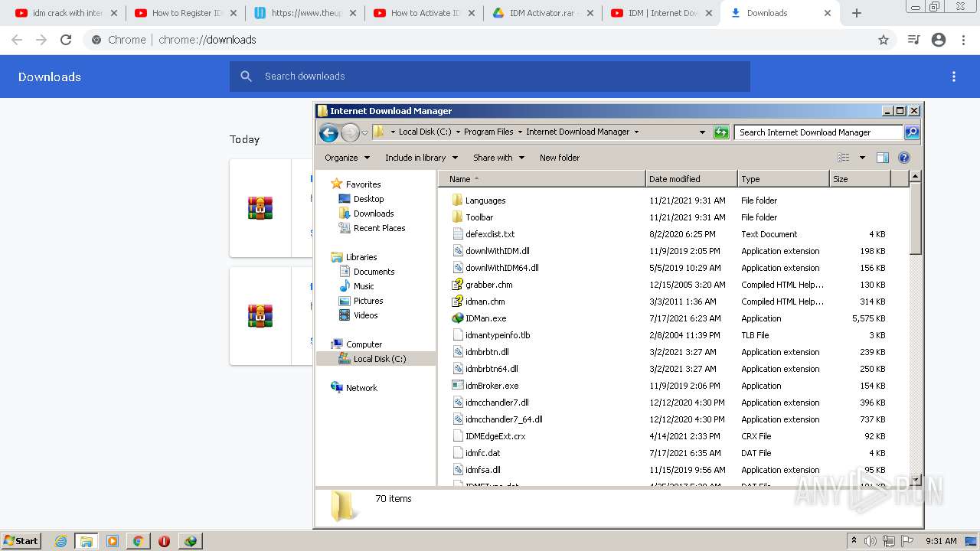Click the Start button
Viewport: 980px width, 551px height.
point(21,541)
